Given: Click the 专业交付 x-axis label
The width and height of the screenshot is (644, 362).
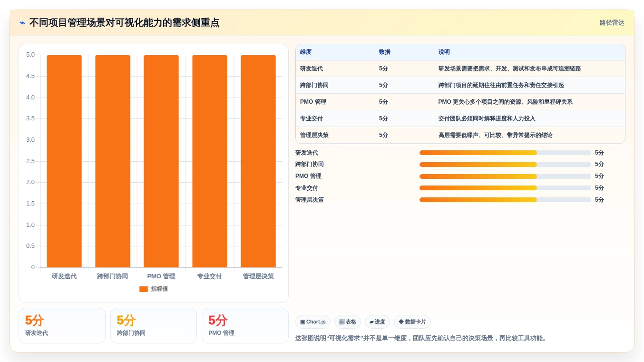Looking at the screenshot, I should click(x=210, y=276).
